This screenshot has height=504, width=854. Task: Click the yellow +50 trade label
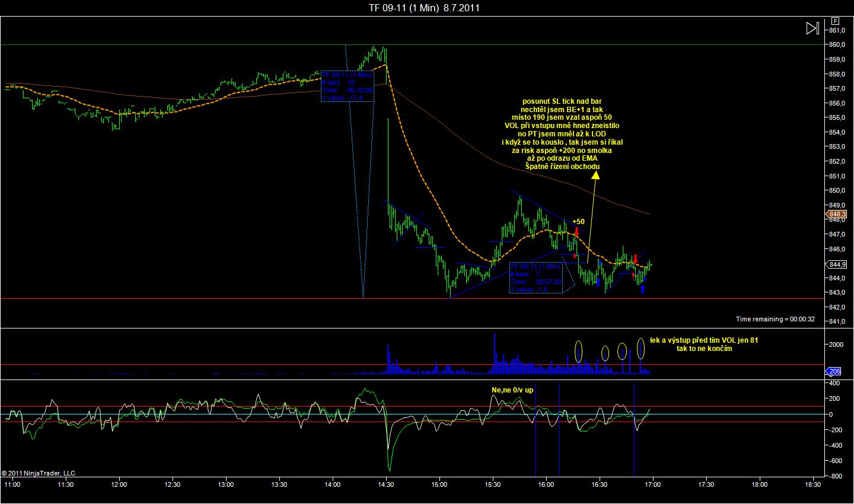(x=578, y=221)
